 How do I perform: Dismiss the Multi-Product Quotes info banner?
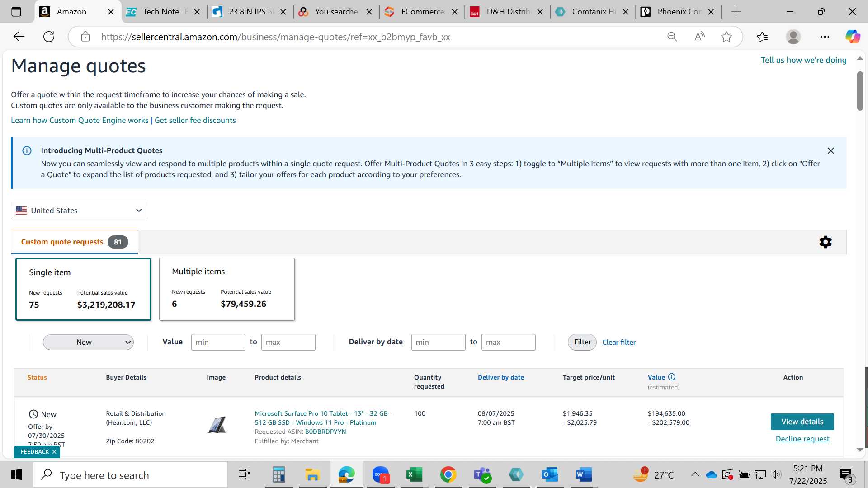pos(830,151)
